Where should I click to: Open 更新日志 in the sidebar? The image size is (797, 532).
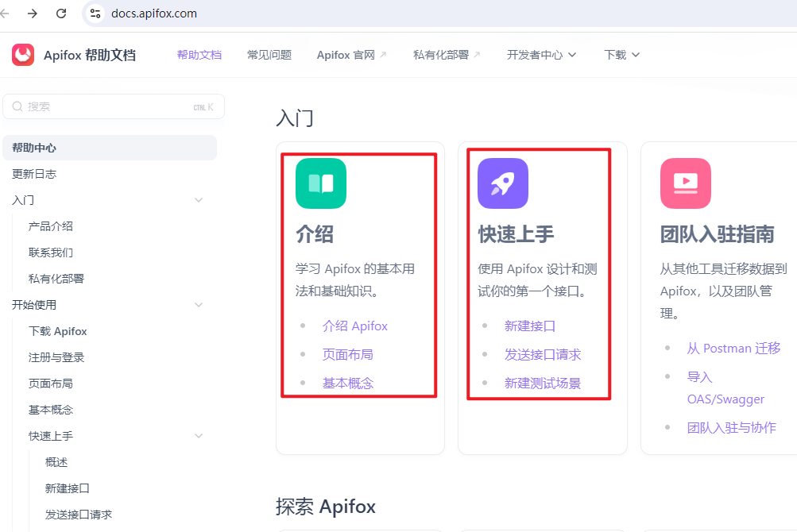pos(34,174)
